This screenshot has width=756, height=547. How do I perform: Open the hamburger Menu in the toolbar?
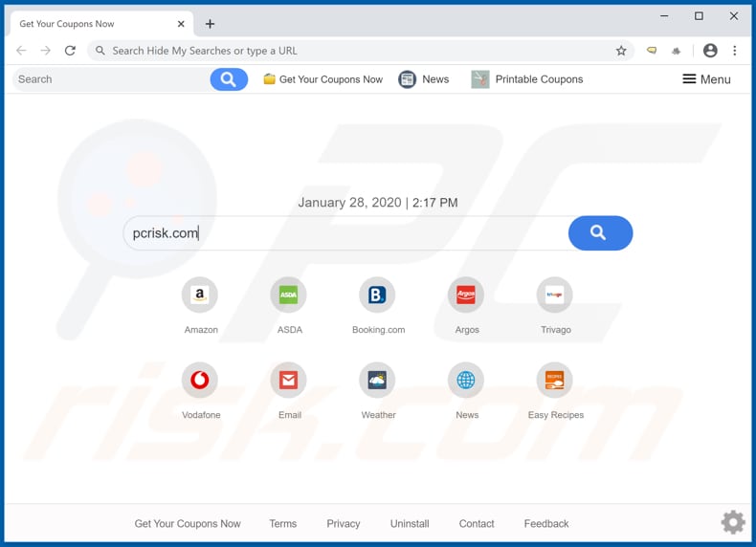(x=706, y=79)
